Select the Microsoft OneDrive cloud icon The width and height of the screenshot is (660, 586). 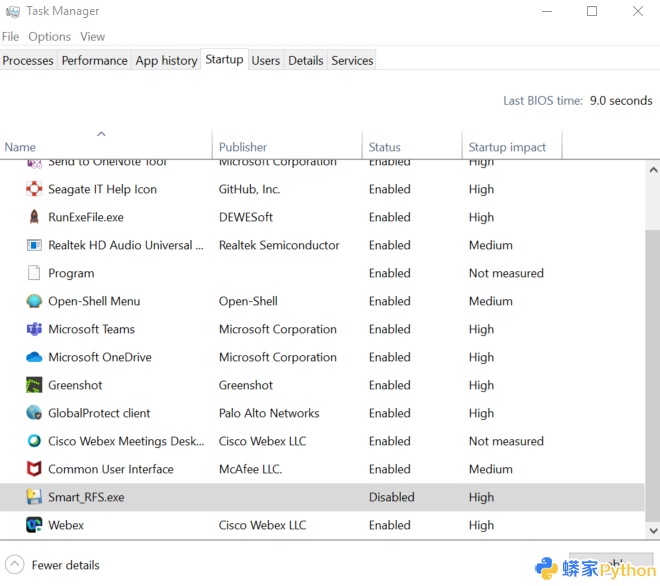coord(34,357)
